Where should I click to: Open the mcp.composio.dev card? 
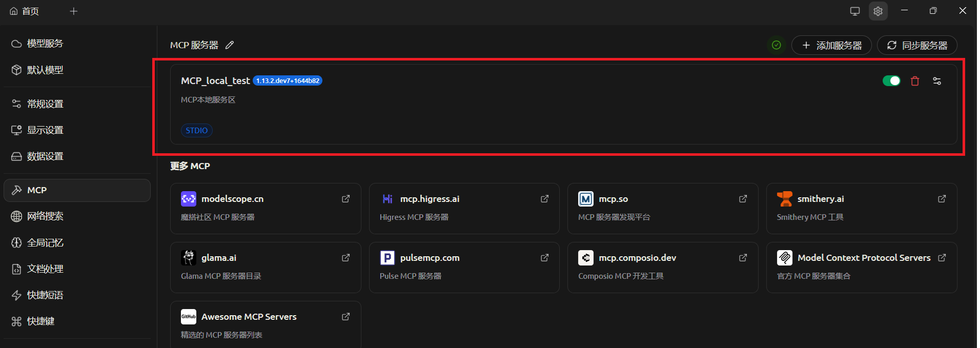663,268
